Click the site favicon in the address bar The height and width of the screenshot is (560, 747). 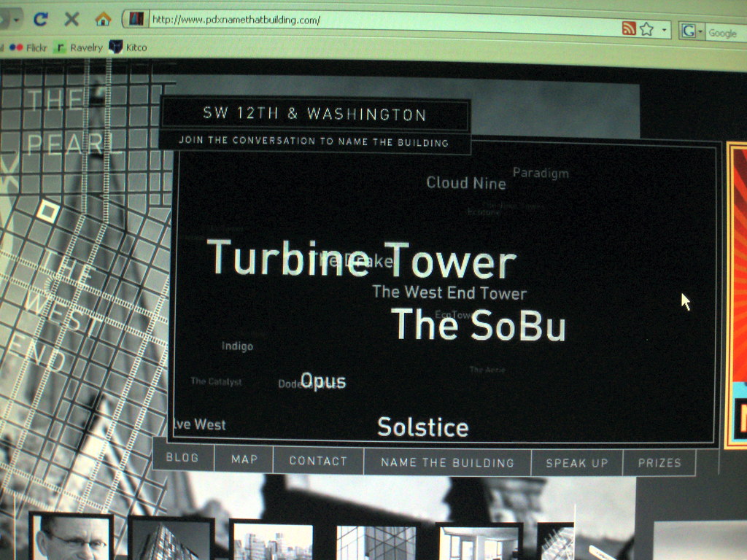(136, 19)
